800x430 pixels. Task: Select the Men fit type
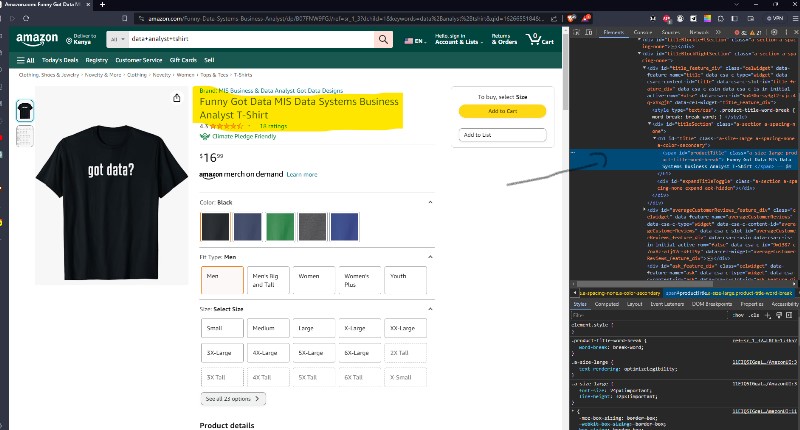coord(222,280)
